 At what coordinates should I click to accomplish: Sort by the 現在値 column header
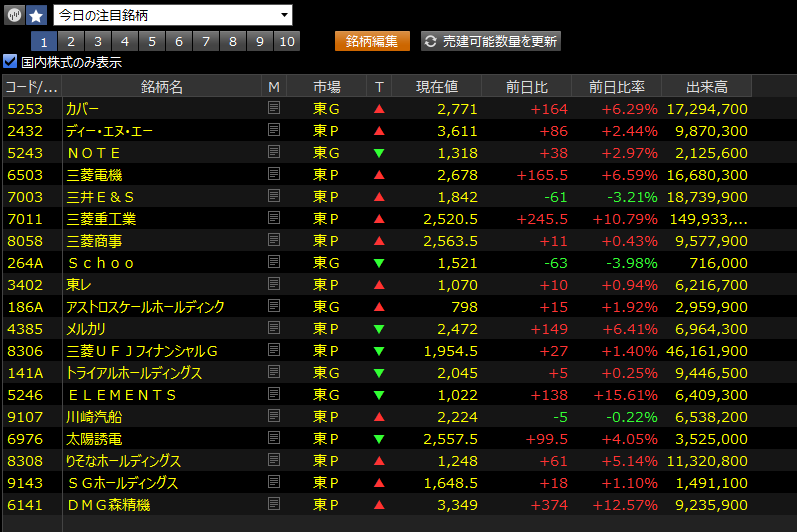(x=437, y=87)
